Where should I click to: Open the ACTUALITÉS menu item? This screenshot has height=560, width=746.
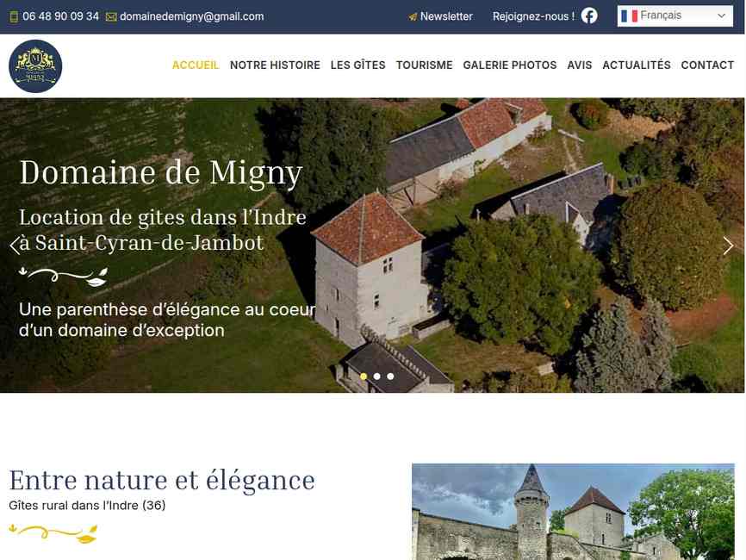pos(636,65)
